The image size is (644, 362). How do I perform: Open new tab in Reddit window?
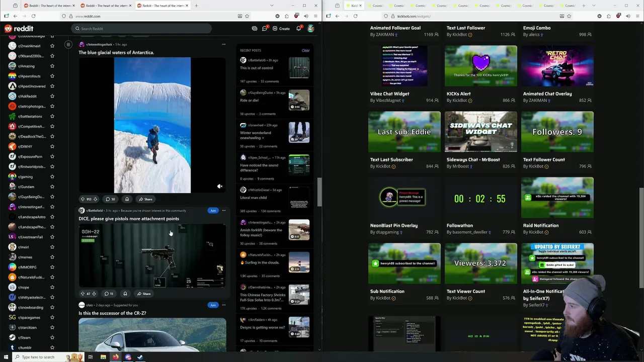[196, 6]
